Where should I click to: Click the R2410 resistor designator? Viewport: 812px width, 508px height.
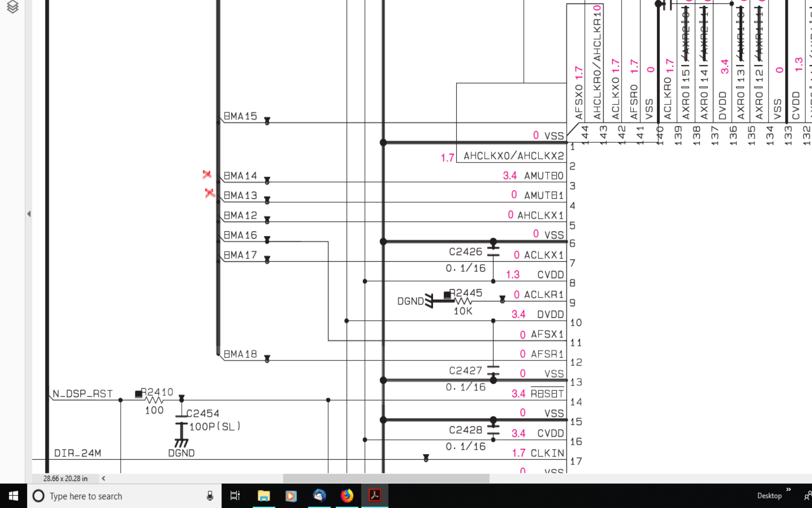point(157,392)
